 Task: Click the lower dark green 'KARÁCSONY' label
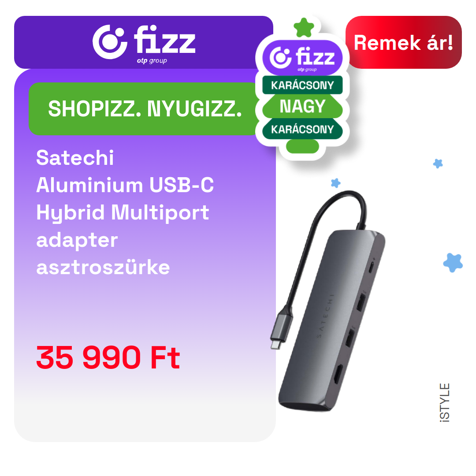302,129
